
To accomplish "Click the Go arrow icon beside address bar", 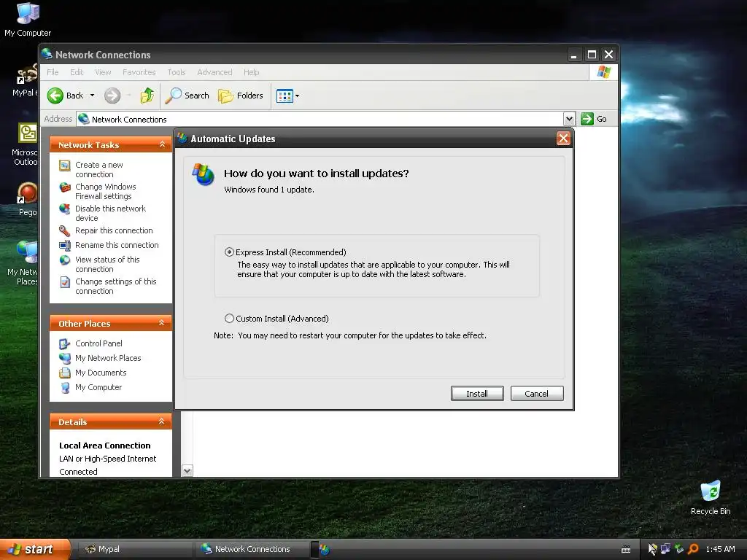I will point(587,119).
